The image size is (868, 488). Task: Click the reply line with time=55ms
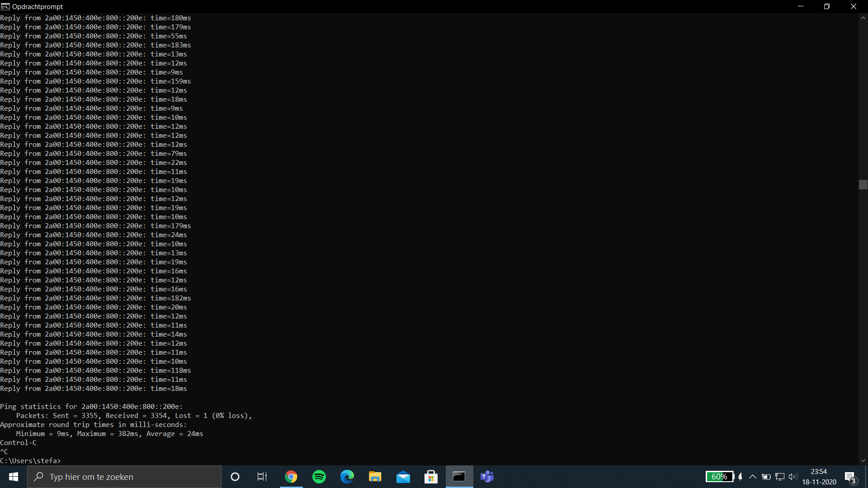pos(94,36)
